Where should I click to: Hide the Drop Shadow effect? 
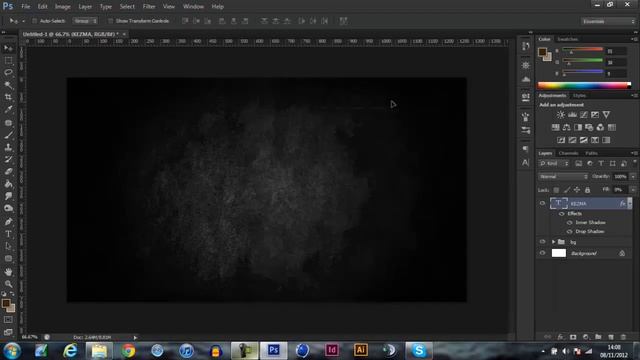pyautogui.click(x=569, y=231)
